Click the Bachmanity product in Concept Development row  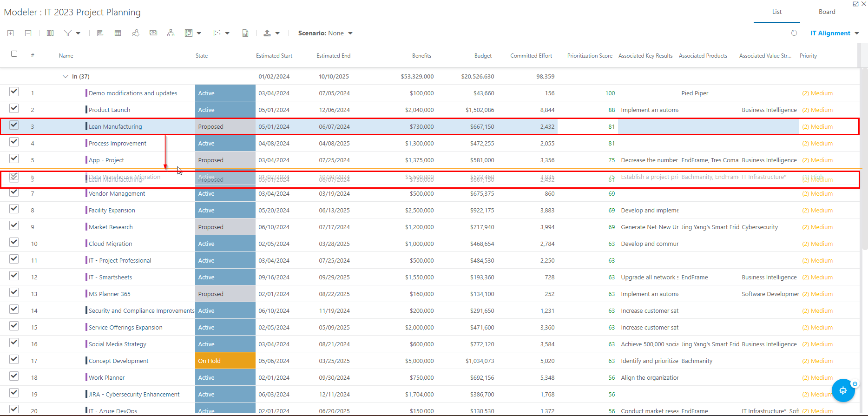pyautogui.click(x=697, y=361)
